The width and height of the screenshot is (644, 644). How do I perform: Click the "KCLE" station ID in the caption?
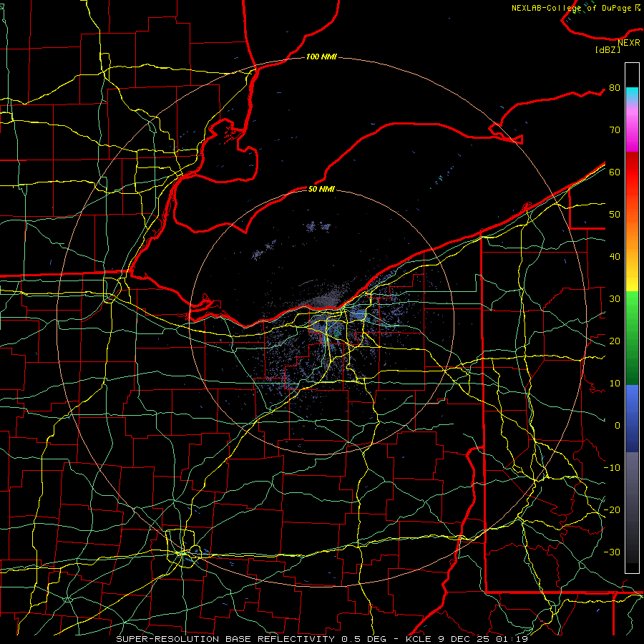point(418,639)
